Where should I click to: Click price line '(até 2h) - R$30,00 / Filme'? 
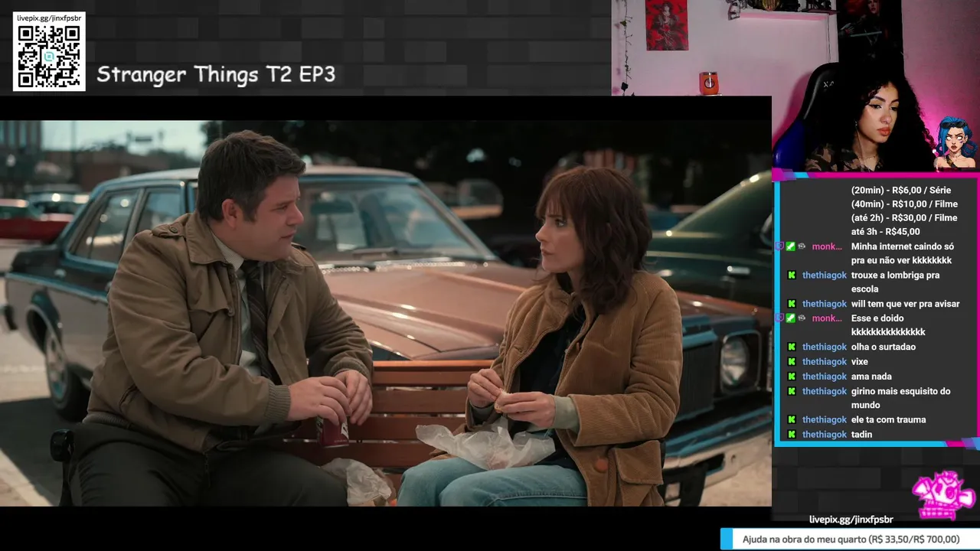coord(904,218)
